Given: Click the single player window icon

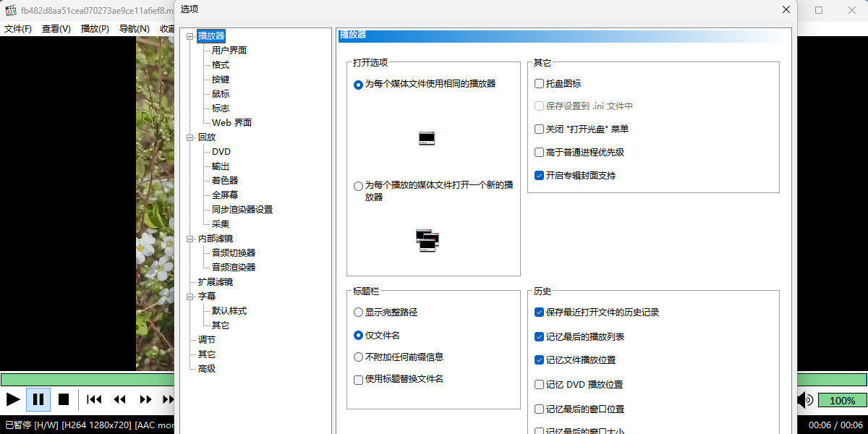Looking at the screenshot, I should (x=427, y=138).
